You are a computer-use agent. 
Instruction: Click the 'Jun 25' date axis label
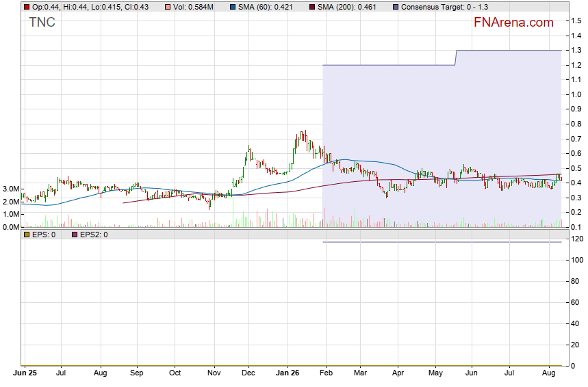coord(25,373)
